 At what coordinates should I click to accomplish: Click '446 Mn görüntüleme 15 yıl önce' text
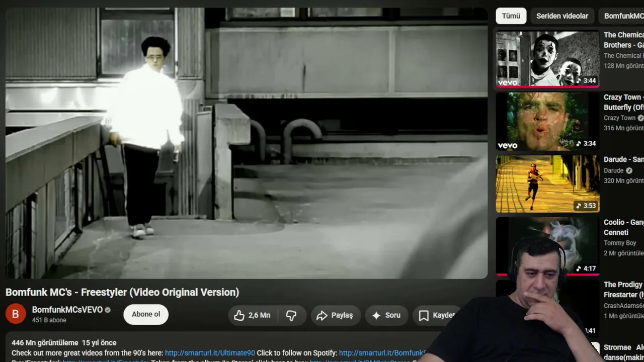pos(64,343)
